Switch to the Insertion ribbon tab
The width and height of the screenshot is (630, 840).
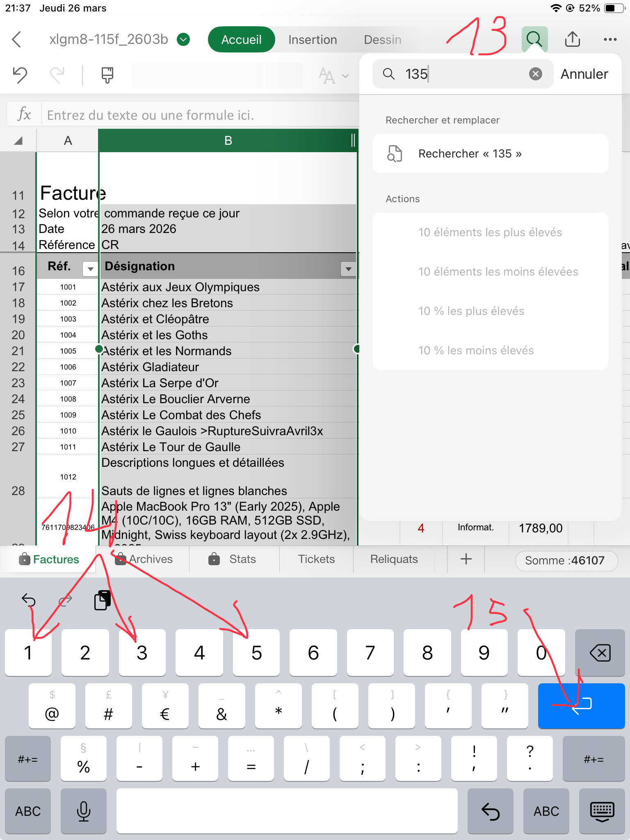click(313, 40)
